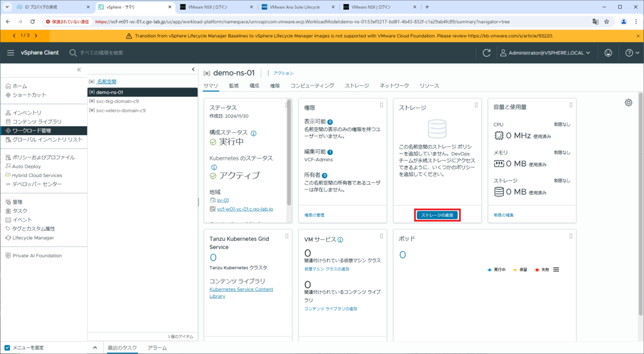The width and height of the screenshot is (644, 354).
Task: Switch to the リソース tab
Action: tap(429, 86)
